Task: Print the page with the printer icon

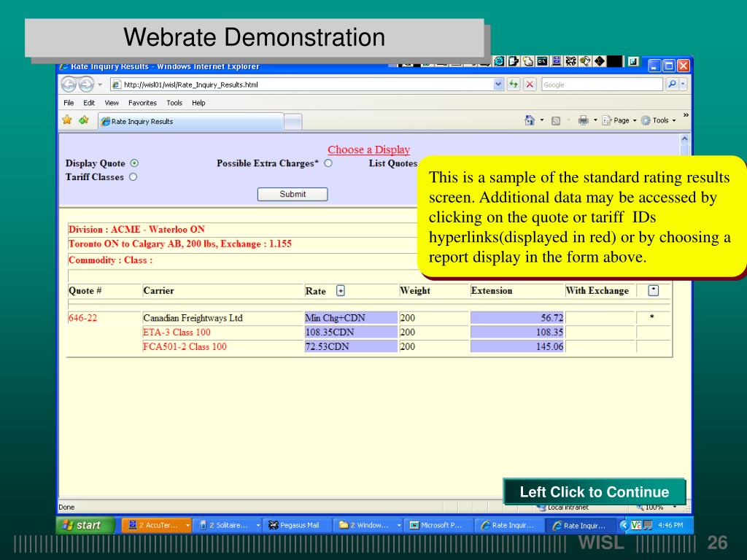Action: pyautogui.click(x=583, y=120)
